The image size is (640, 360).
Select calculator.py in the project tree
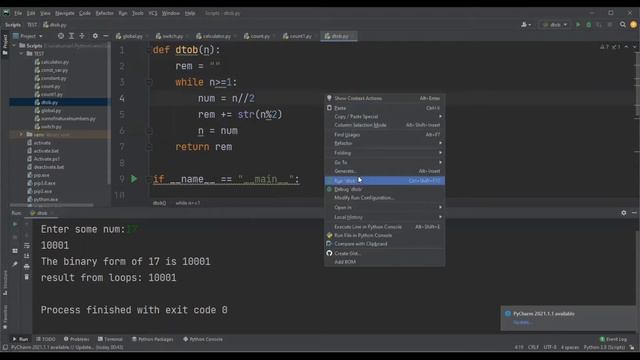pyautogui.click(x=52, y=62)
